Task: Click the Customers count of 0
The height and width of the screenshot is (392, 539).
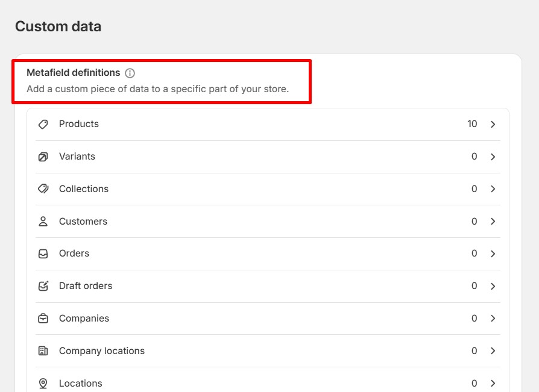Action: pyautogui.click(x=474, y=222)
